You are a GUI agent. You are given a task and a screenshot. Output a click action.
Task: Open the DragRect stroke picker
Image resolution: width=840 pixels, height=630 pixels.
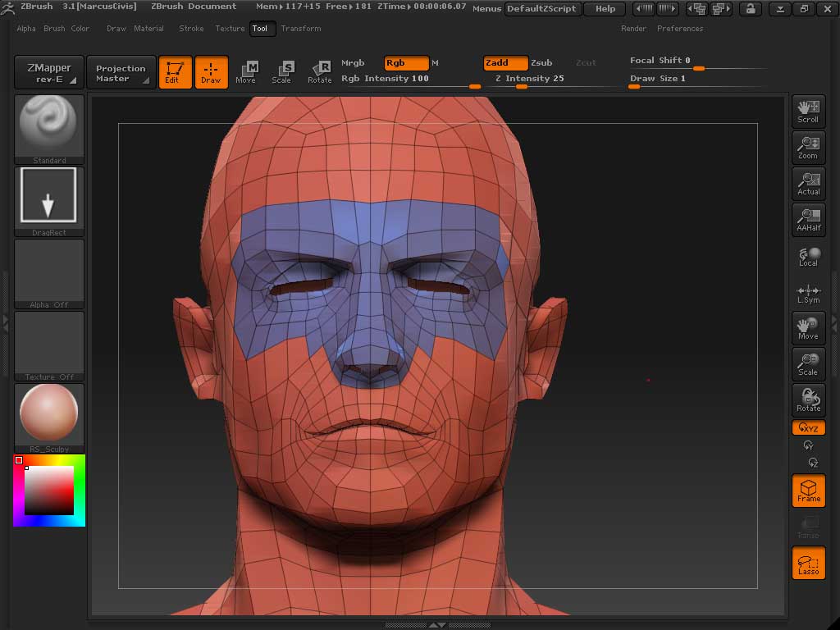48,202
